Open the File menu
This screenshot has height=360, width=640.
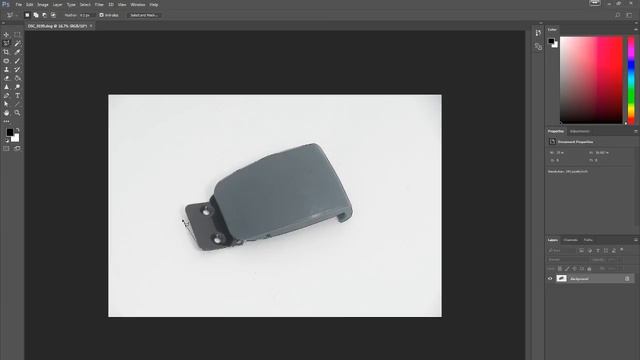click(x=18, y=4)
